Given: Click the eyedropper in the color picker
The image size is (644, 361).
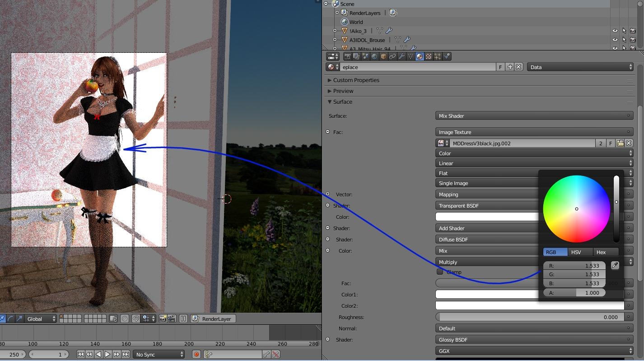Looking at the screenshot, I should [615, 265].
